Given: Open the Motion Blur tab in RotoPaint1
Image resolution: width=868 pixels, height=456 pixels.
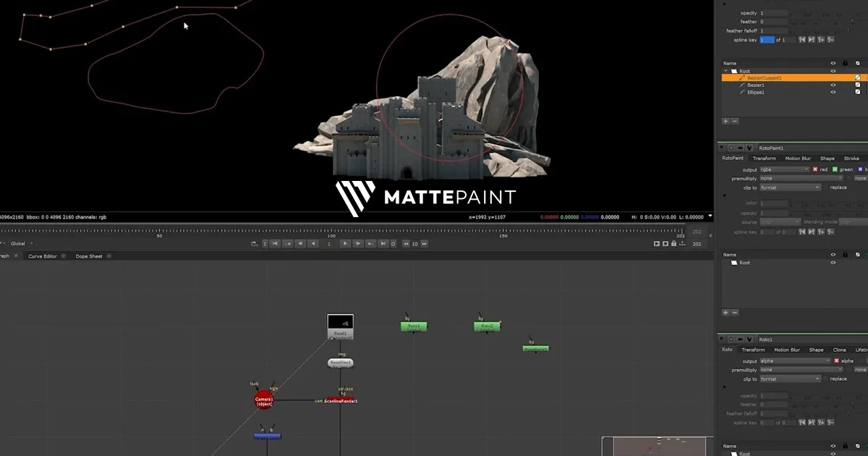Looking at the screenshot, I should tap(798, 159).
